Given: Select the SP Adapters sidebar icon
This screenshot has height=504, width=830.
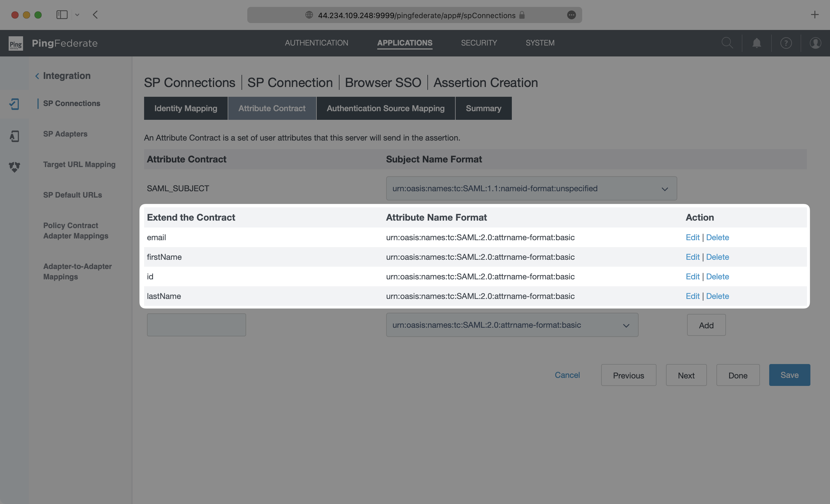Looking at the screenshot, I should (x=14, y=136).
